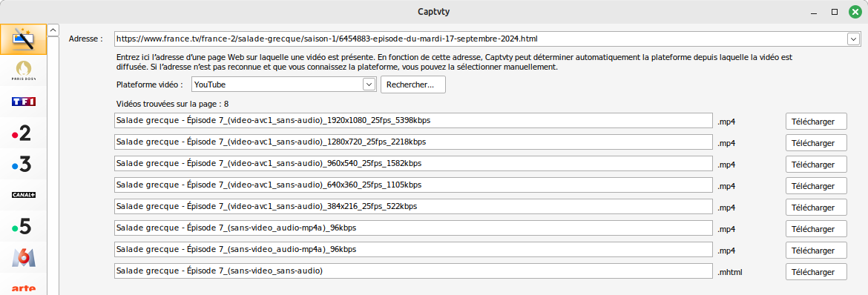Click the Rechercher... button
This screenshot has width=868, height=295.
click(413, 84)
